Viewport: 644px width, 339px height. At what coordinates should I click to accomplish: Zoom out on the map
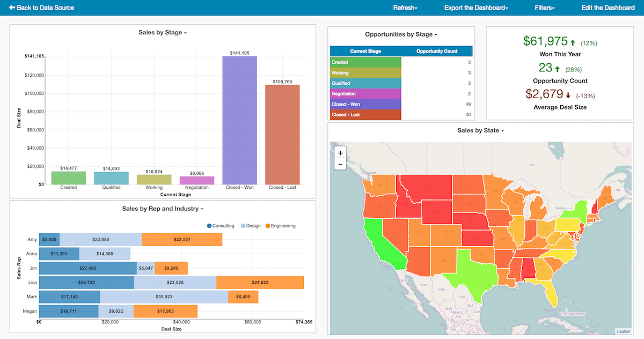[x=340, y=164]
